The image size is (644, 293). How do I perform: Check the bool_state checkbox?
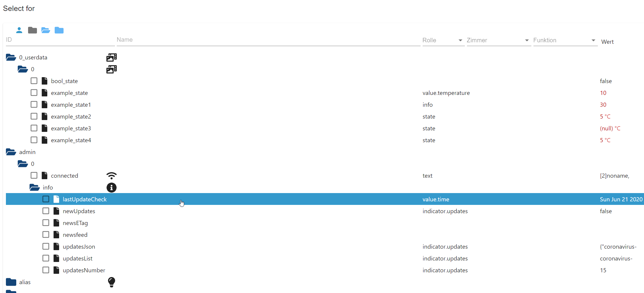(x=34, y=81)
